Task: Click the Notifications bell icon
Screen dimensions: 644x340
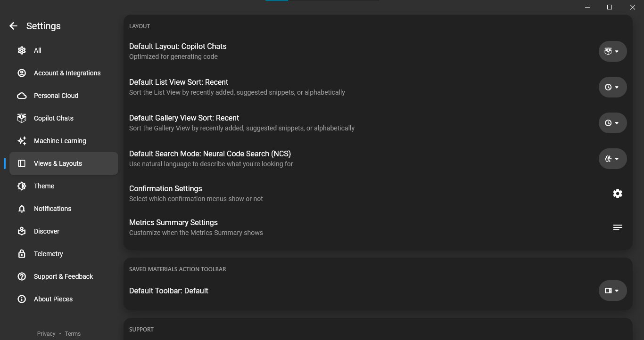Action: pos(22,209)
